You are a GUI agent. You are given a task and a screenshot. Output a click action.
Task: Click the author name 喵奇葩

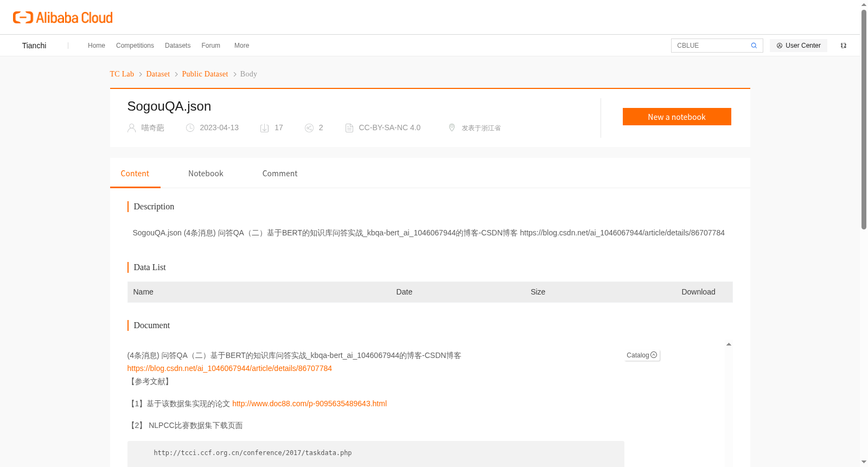152,128
